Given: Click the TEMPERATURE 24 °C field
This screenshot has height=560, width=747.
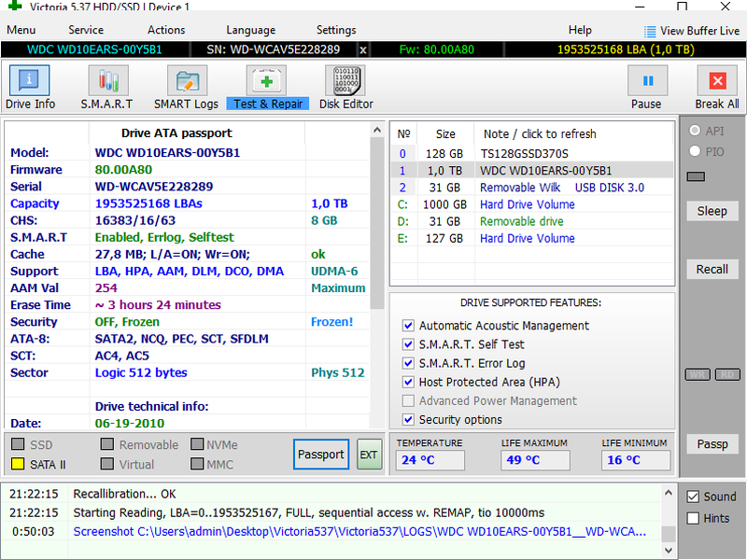Looking at the screenshot, I should (x=430, y=460).
